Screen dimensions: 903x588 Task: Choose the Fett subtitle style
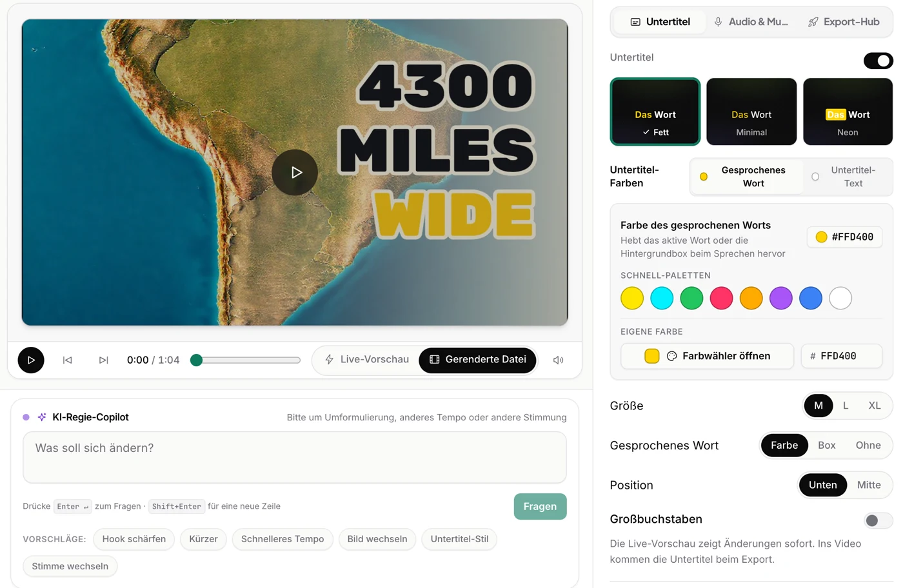[655, 112]
